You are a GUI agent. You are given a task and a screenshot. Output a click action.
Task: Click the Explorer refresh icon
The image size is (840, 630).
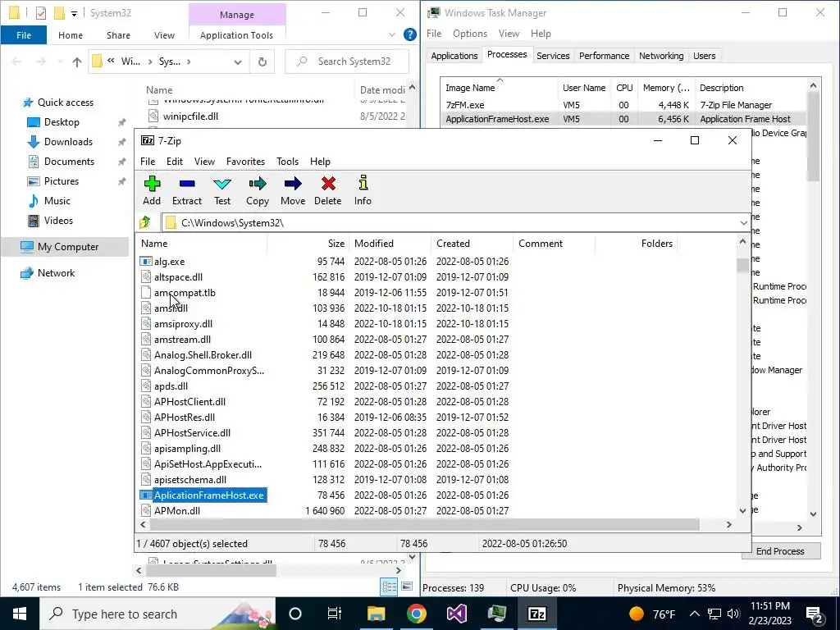(x=262, y=62)
